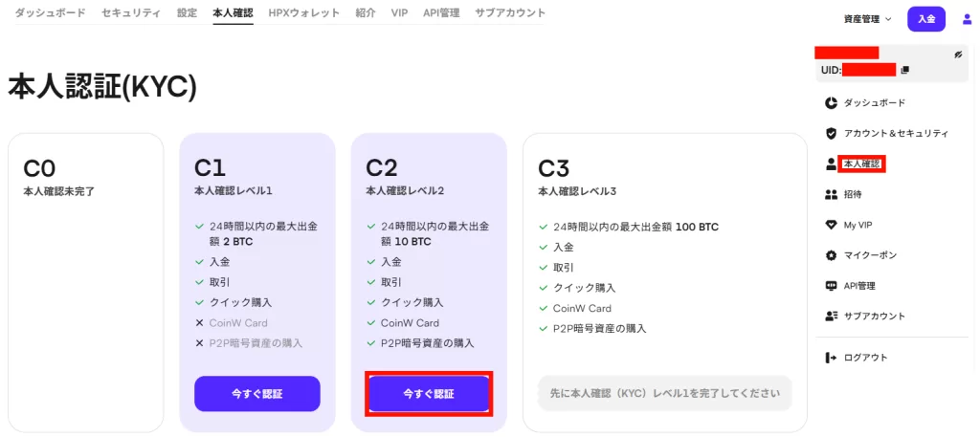Click the サブアカウント icon in sidebar
The width and height of the screenshot is (980, 437).
point(831,316)
